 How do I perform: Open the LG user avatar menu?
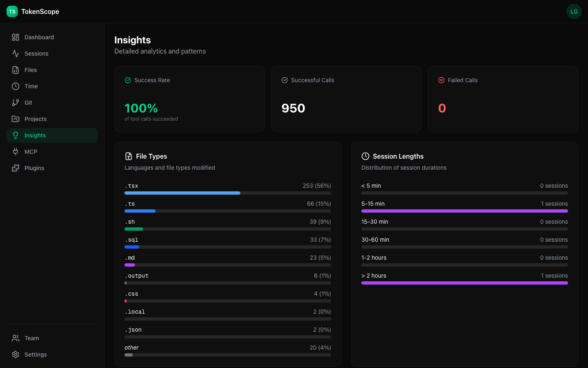[x=574, y=11]
